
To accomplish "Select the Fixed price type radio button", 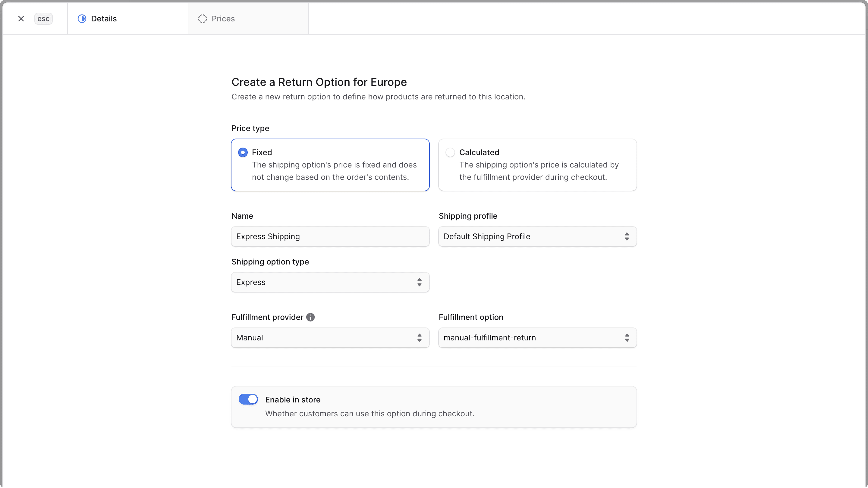I will [x=243, y=152].
